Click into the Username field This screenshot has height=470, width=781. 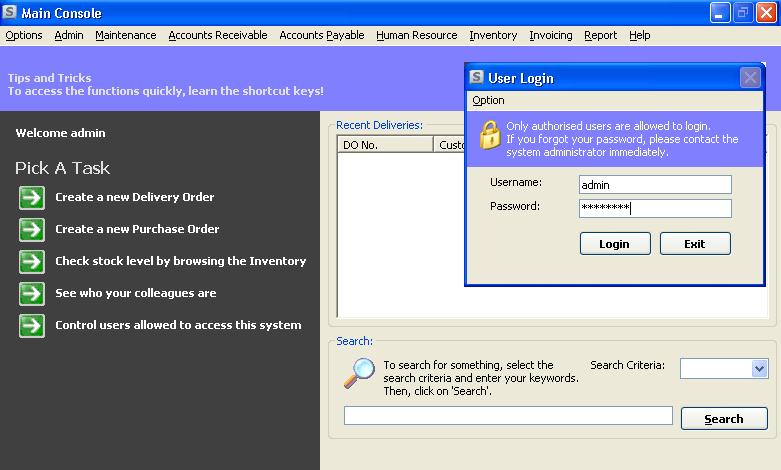coord(655,185)
